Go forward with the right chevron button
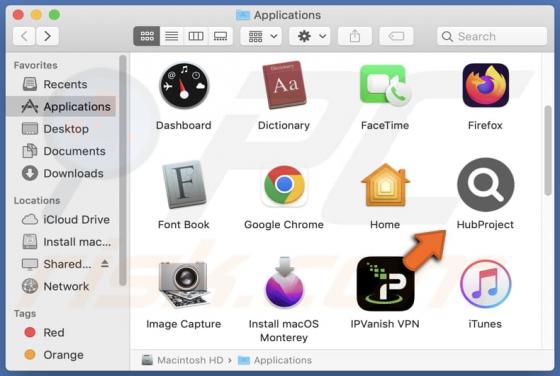560x376 pixels. coord(47,36)
